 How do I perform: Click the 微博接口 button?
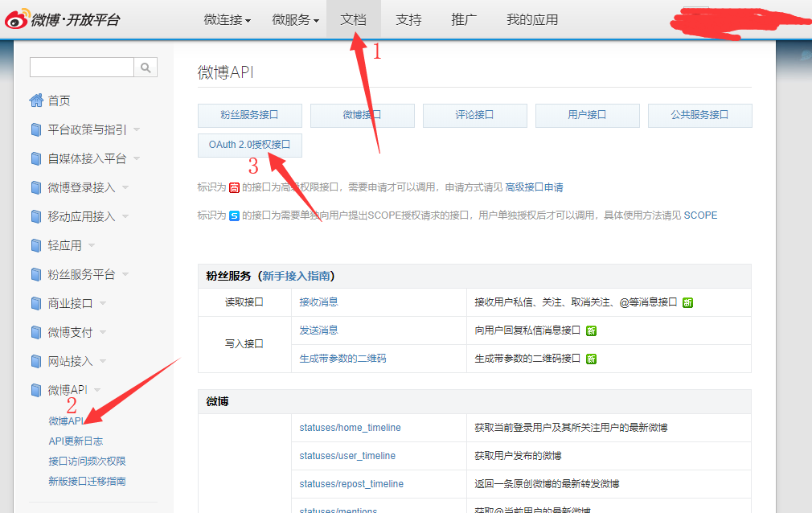click(x=362, y=116)
